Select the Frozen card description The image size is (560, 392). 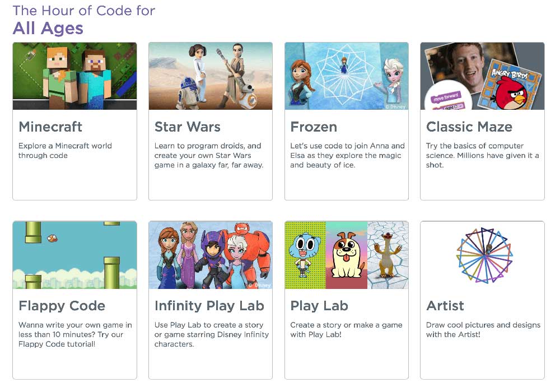(346, 155)
